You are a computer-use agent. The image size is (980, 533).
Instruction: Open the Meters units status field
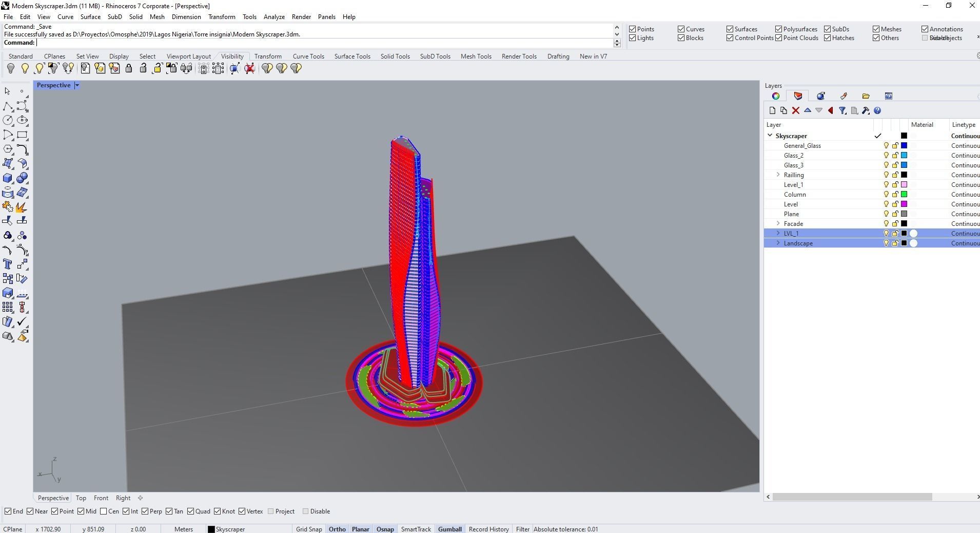[184, 529]
